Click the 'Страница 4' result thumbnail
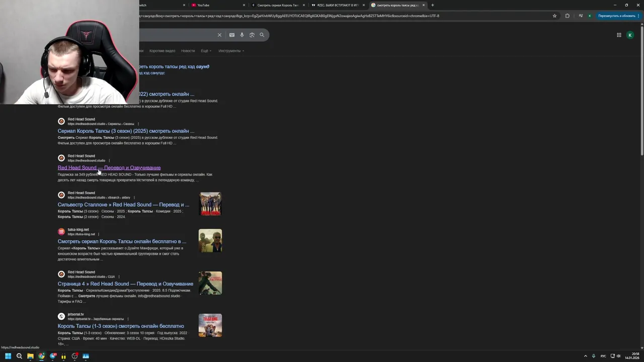The width and height of the screenshot is (644, 362). click(210, 283)
